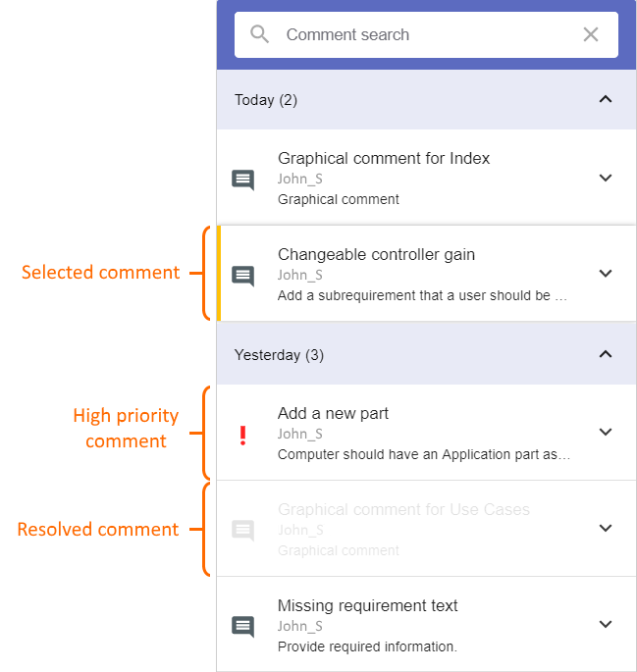637x672 pixels.
Task: Expand the Graphical comment for Use Cases entry
Action: [606, 528]
